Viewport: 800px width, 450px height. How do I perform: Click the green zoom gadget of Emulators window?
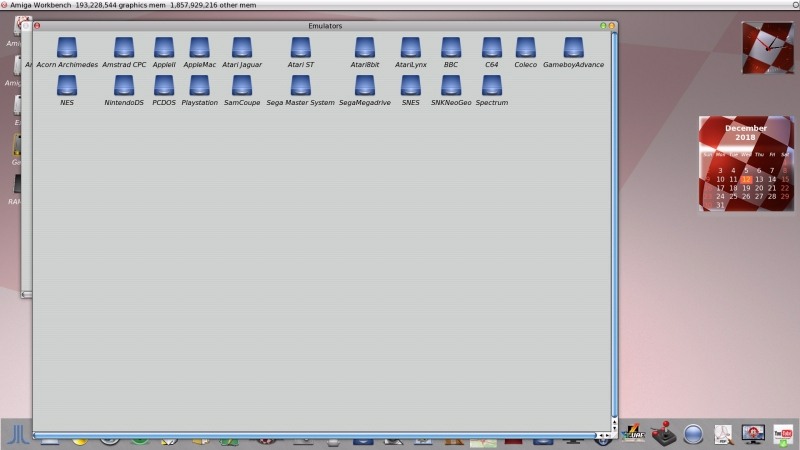603,26
